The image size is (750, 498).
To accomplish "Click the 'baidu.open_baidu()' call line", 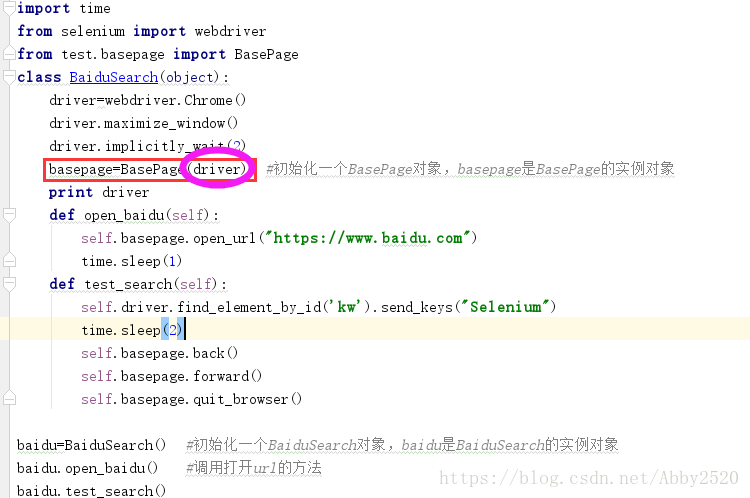I will pyautogui.click(x=88, y=468).
